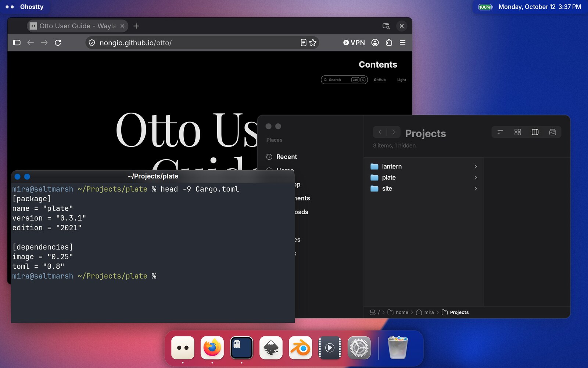Image resolution: width=588 pixels, height=368 pixels.
Task: Expand the plate folder chevron
Action: (476, 177)
